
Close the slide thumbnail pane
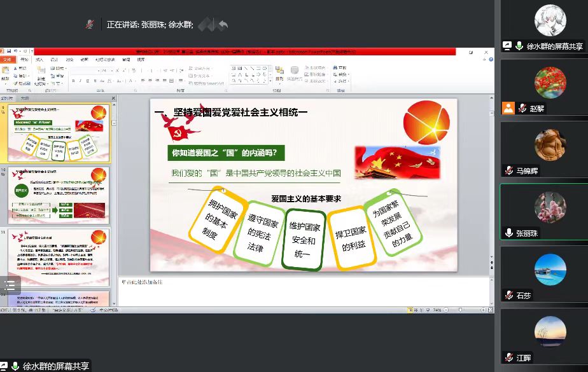coord(113,99)
